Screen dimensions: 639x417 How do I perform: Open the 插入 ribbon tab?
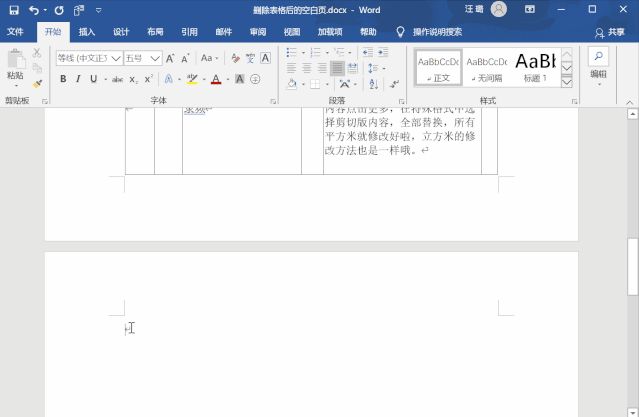click(x=87, y=31)
